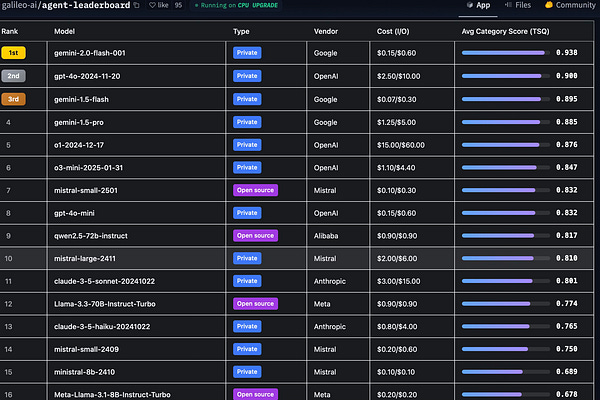Click the 3rd rank bronze badge
Screen dimensions: 600x400
13,99
